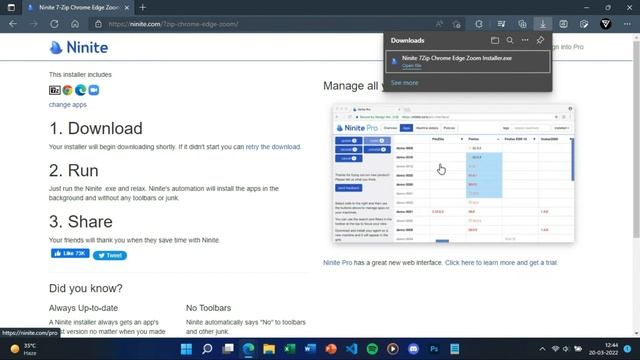This screenshot has width=640, height=360.
Task: Open tab actions menu icon
Action: tap(11, 7)
